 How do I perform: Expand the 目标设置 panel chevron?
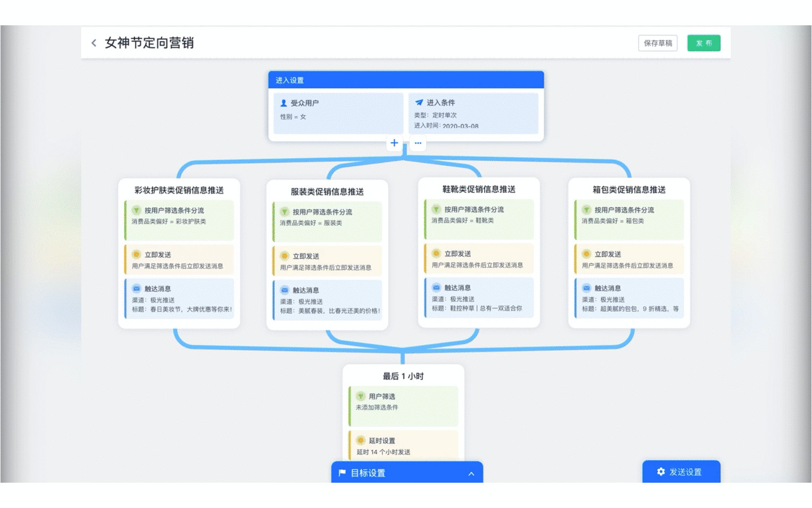tap(471, 474)
